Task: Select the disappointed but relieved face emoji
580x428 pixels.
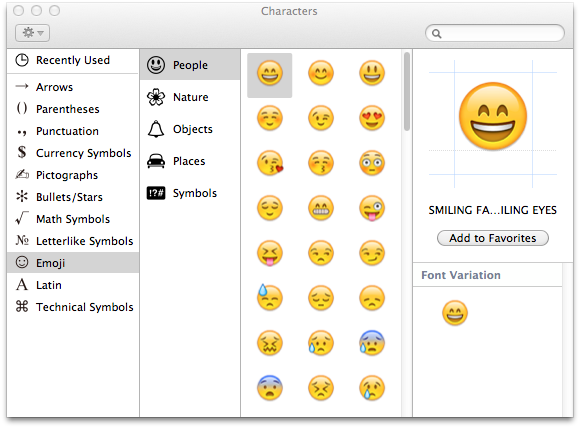Action: (321, 343)
